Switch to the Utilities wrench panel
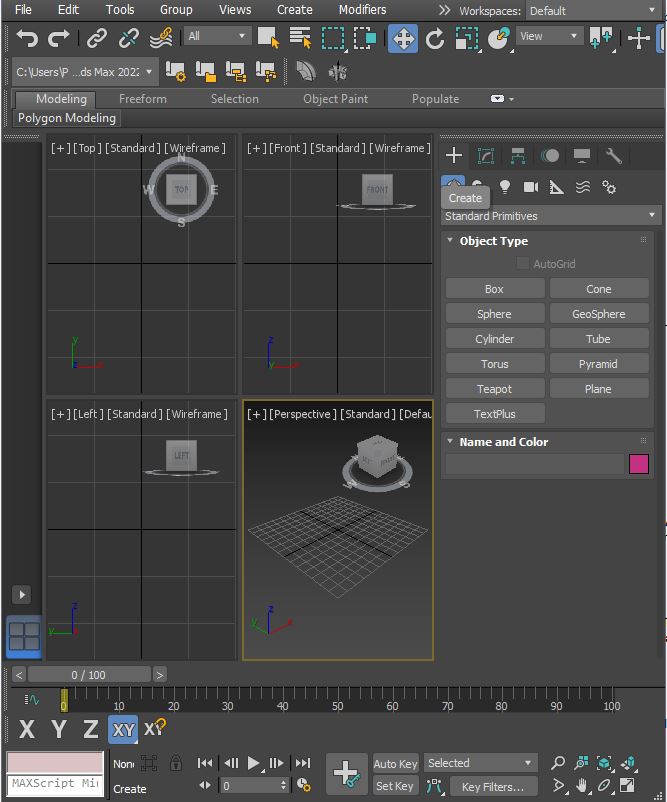The width and height of the screenshot is (667, 802). tap(613, 155)
